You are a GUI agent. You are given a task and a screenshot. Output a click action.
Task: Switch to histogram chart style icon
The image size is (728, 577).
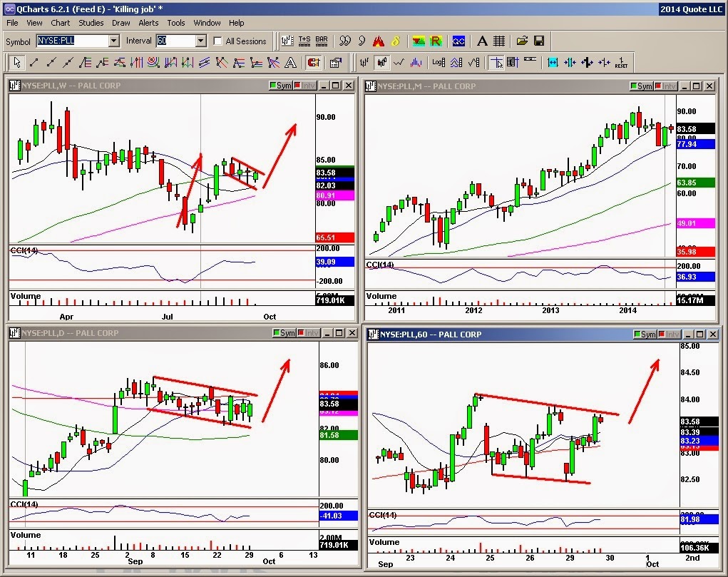pos(416,62)
